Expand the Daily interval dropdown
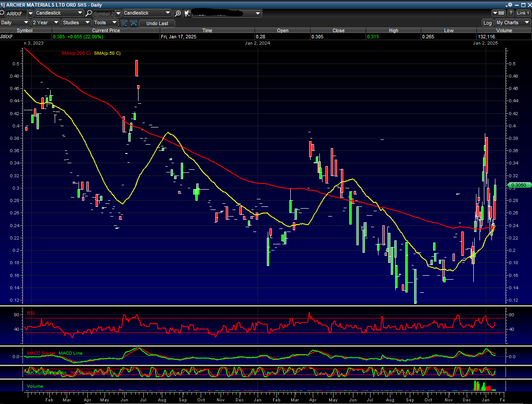The width and height of the screenshot is (532, 404). coord(15,22)
